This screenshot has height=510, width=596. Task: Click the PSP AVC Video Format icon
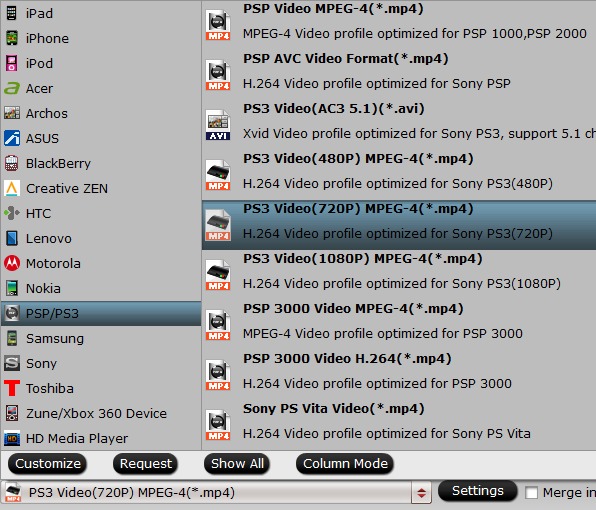tap(218, 75)
